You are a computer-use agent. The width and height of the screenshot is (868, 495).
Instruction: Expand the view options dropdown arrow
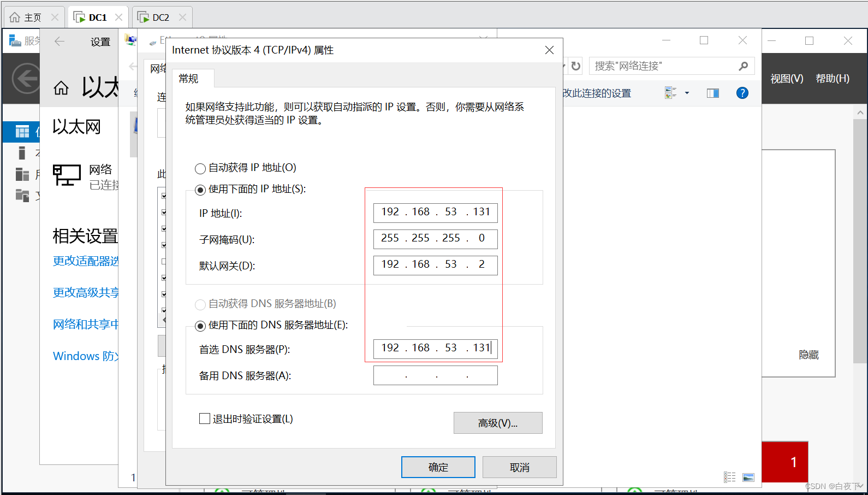pyautogui.click(x=687, y=93)
